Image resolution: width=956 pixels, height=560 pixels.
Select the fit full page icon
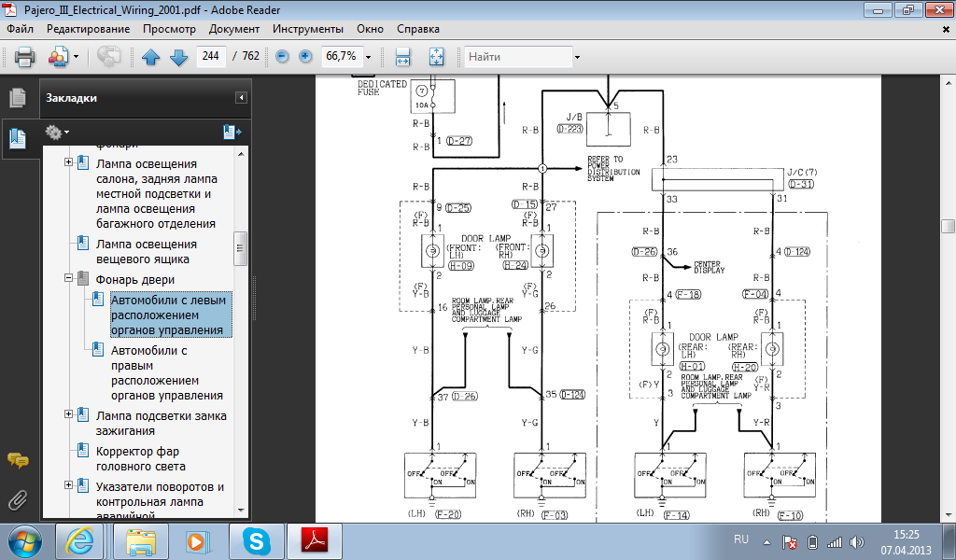(435, 57)
